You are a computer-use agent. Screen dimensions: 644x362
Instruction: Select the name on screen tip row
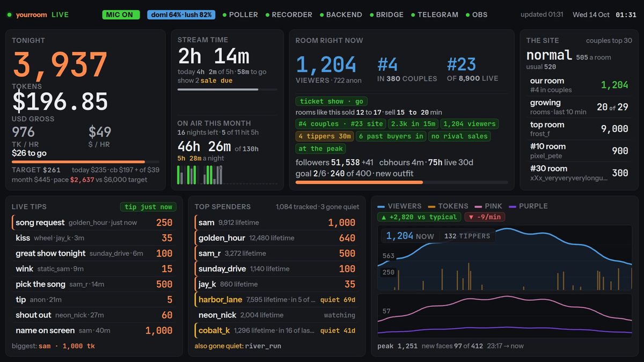[93, 331]
